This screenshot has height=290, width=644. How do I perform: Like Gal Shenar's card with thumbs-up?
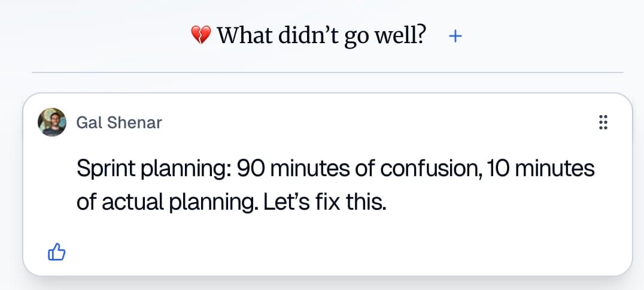56,253
